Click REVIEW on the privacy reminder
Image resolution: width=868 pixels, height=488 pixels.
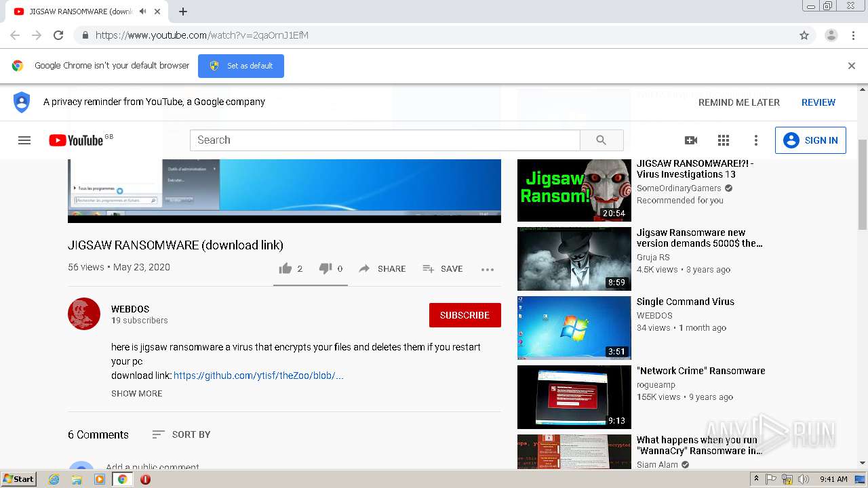coord(818,102)
